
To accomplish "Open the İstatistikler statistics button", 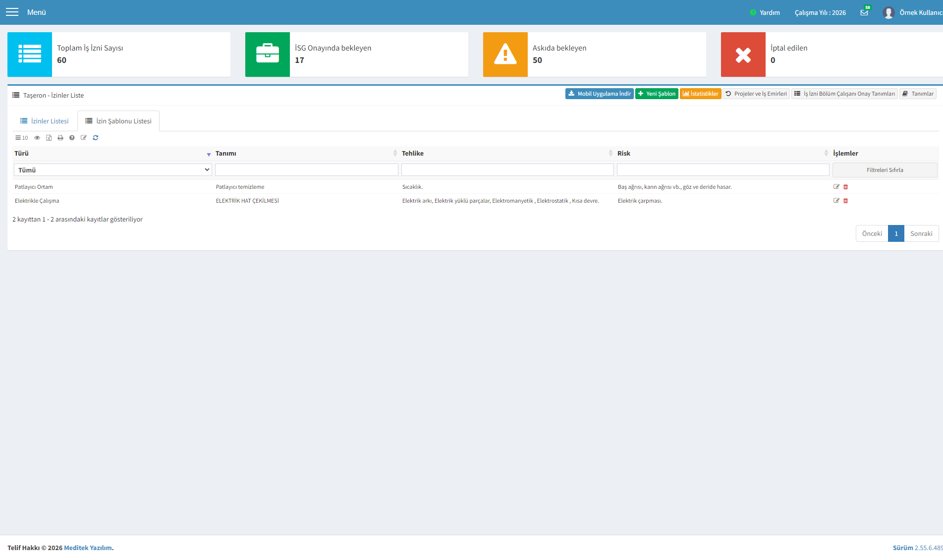I will coord(701,94).
